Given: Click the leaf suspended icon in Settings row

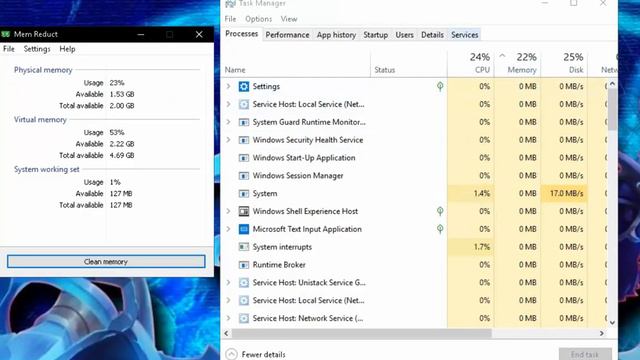Looking at the screenshot, I should coord(440,86).
